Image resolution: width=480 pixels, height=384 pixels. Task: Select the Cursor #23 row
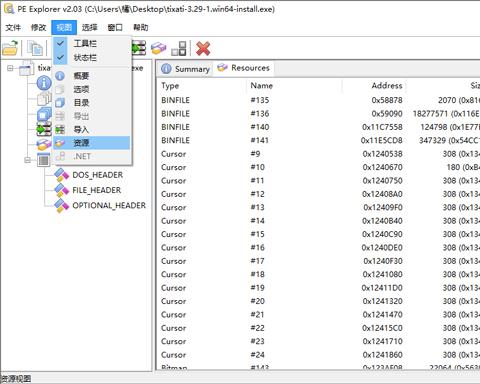(x=318, y=341)
